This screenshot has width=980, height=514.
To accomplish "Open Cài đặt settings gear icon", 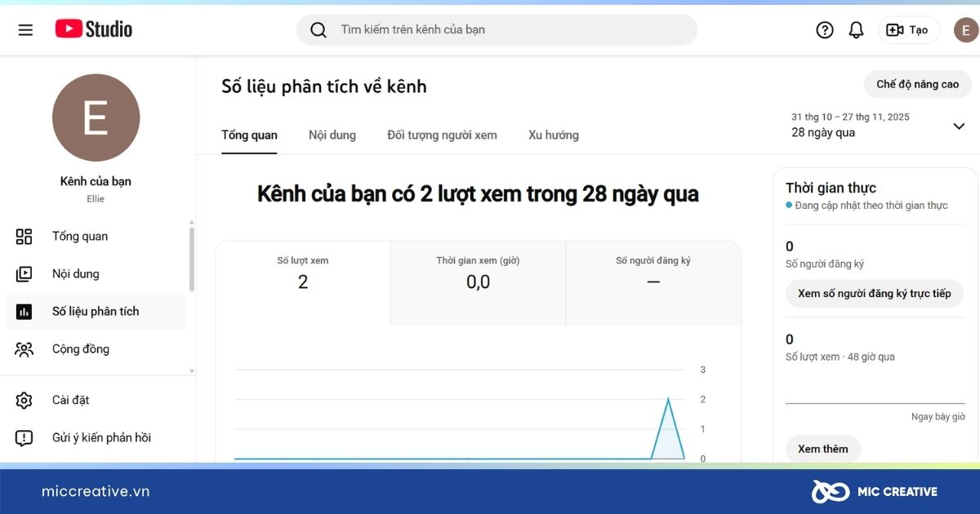I will (24, 400).
